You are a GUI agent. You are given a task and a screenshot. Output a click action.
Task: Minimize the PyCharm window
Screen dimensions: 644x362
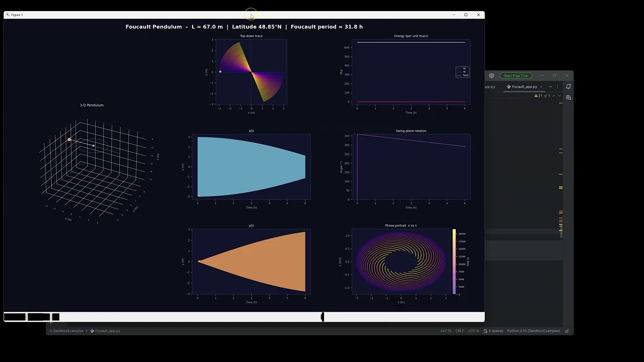pos(542,76)
